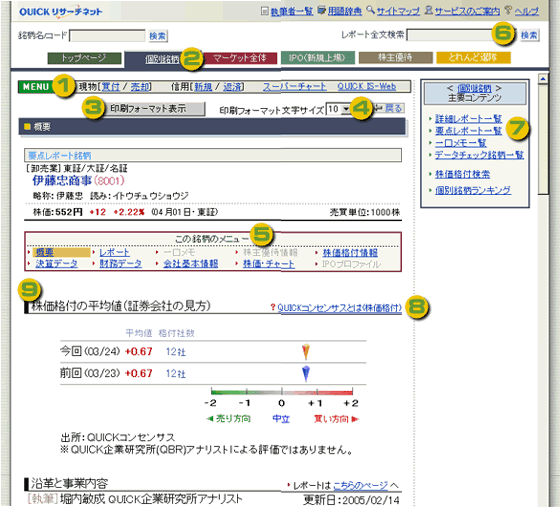Switch to the トップページ tab
The image size is (560, 510).
tap(84, 58)
